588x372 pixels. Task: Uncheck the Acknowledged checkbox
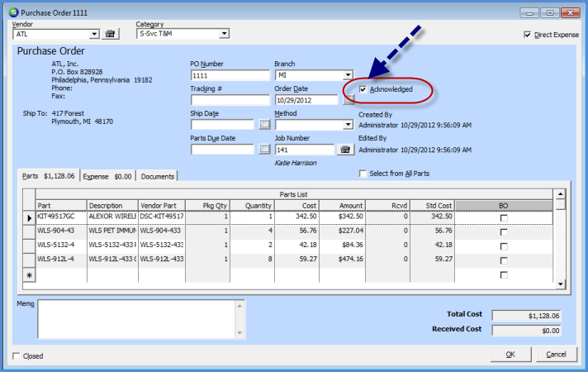(x=363, y=89)
